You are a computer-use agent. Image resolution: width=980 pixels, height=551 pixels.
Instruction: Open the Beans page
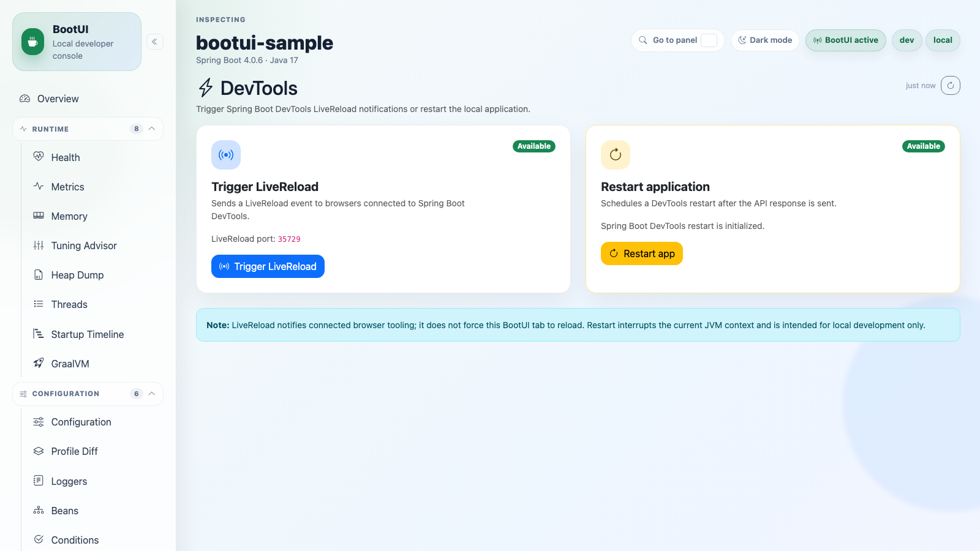click(95, 511)
